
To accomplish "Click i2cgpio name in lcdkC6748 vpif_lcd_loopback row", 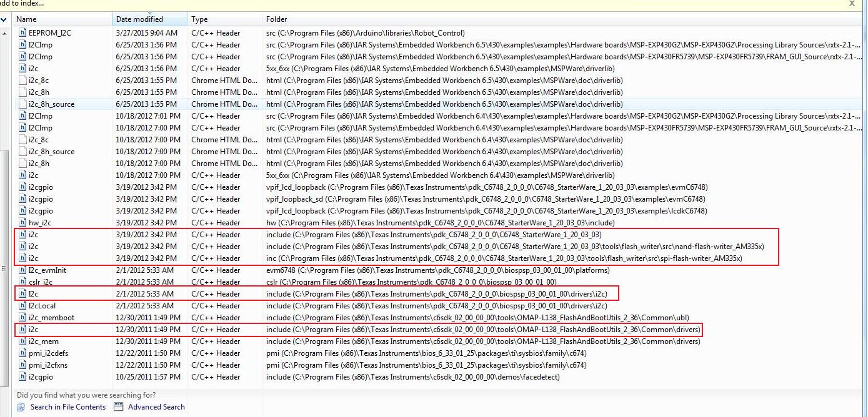I will pos(41,210).
